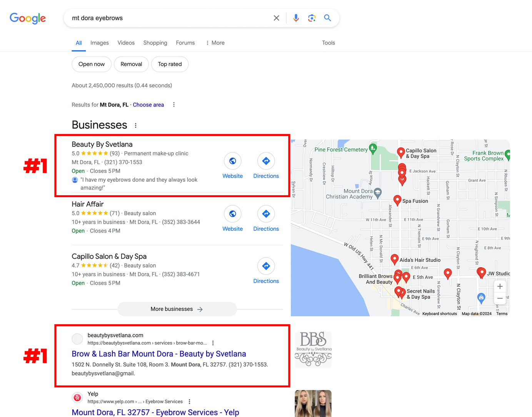532x417 pixels.
Task: Open options for the beautybysvetlana.com result
Action: (x=213, y=343)
